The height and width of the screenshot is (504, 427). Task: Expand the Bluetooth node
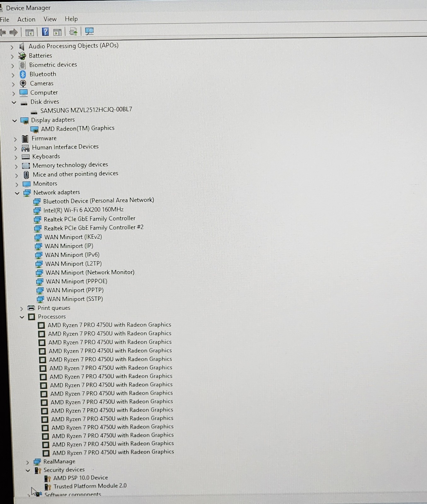click(x=13, y=75)
